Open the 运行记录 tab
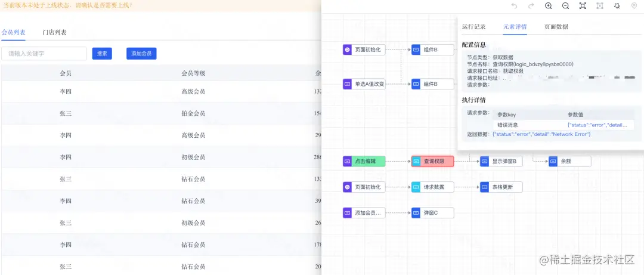Image resolution: width=644 pixels, height=275 pixels. (474, 27)
